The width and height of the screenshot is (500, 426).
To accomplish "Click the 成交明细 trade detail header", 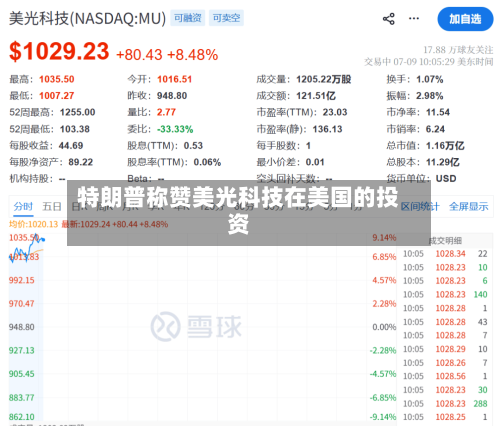I will pyautogui.click(x=445, y=241).
